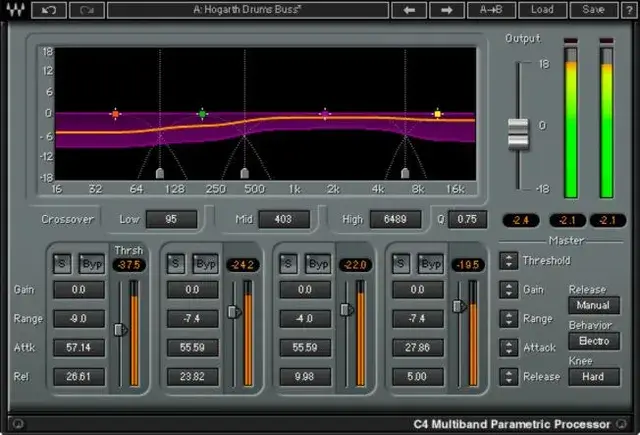Open the Release mode selector showing Manual

pyautogui.click(x=594, y=305)
